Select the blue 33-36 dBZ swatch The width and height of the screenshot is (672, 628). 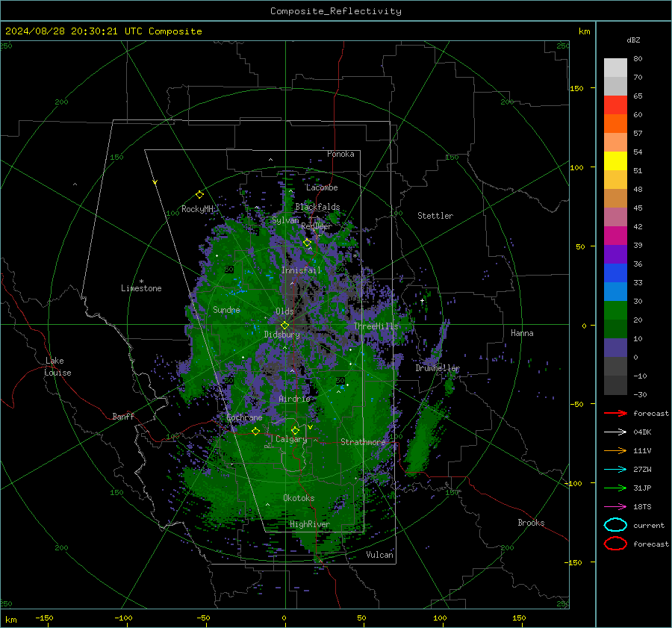coord(615,273)
